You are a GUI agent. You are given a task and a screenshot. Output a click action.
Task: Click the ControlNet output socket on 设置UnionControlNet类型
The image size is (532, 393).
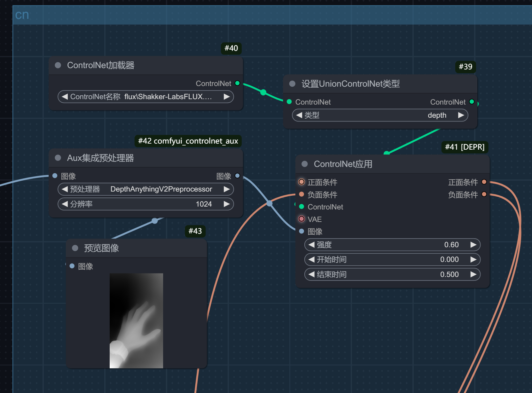(472, 102)
